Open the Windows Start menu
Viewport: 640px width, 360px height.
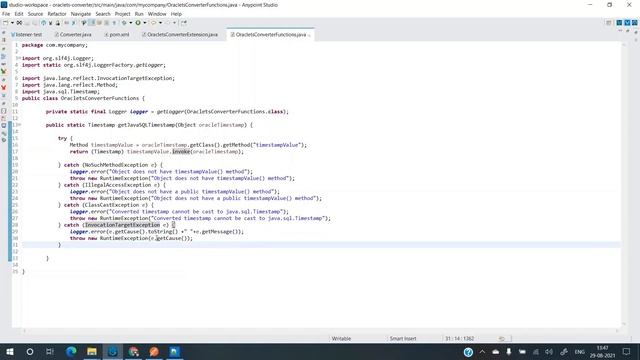(9, 351)
